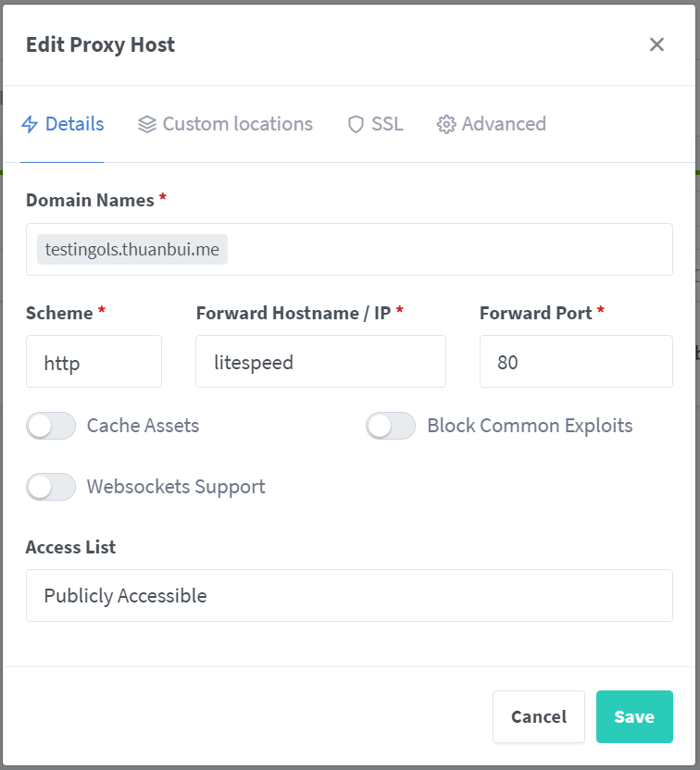Close the Edit Proxy Host dialog
Viewport: 700px width, 770px height.
(656, 44)
